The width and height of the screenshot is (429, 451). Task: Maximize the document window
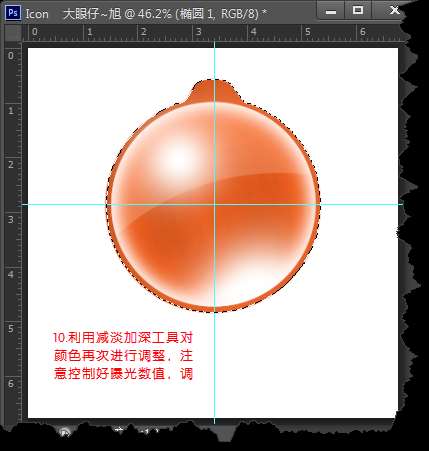point(358,10)
